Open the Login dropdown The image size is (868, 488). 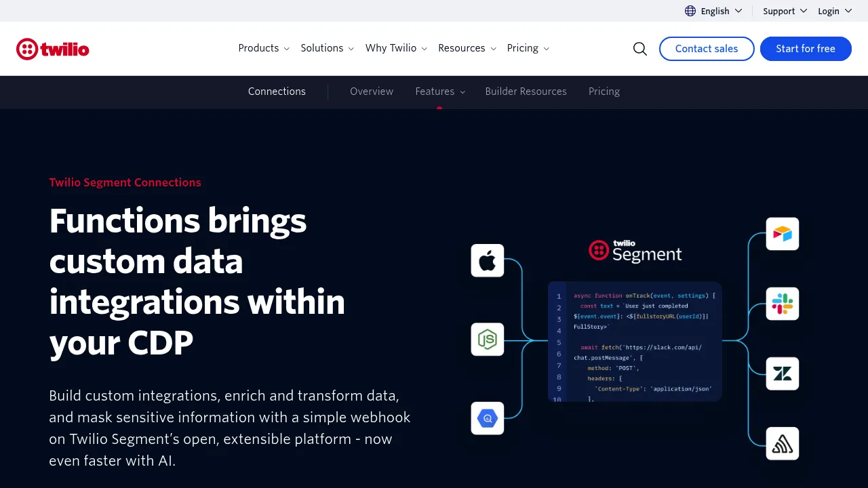click(835, 11)
